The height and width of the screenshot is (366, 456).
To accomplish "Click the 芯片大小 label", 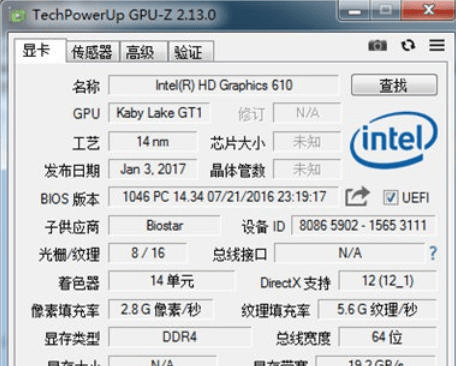I will pos(237,143).
